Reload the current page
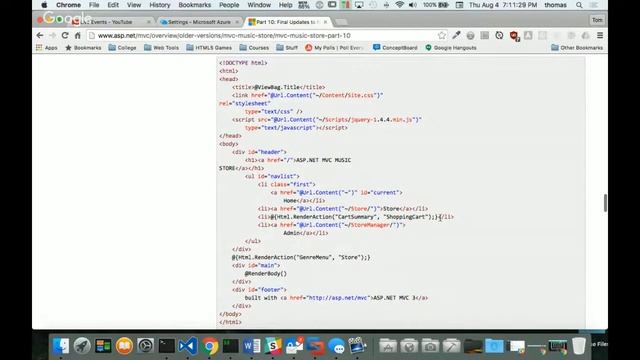The width and height of the screenshot is (640, 360). pos(65,36)
